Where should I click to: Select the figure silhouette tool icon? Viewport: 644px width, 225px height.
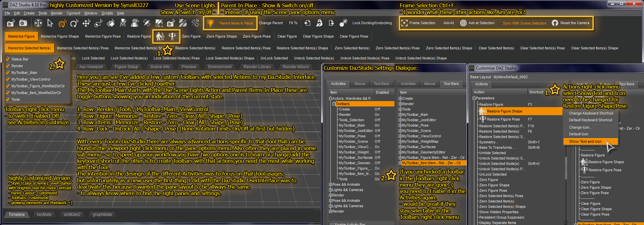pos(135,23)
